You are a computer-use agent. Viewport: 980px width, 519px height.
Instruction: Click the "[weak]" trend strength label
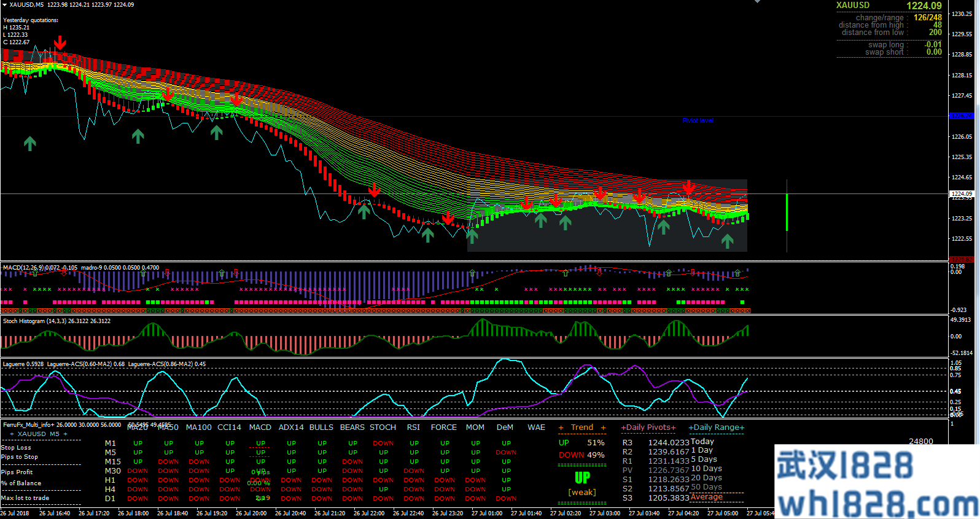[582, 493]
